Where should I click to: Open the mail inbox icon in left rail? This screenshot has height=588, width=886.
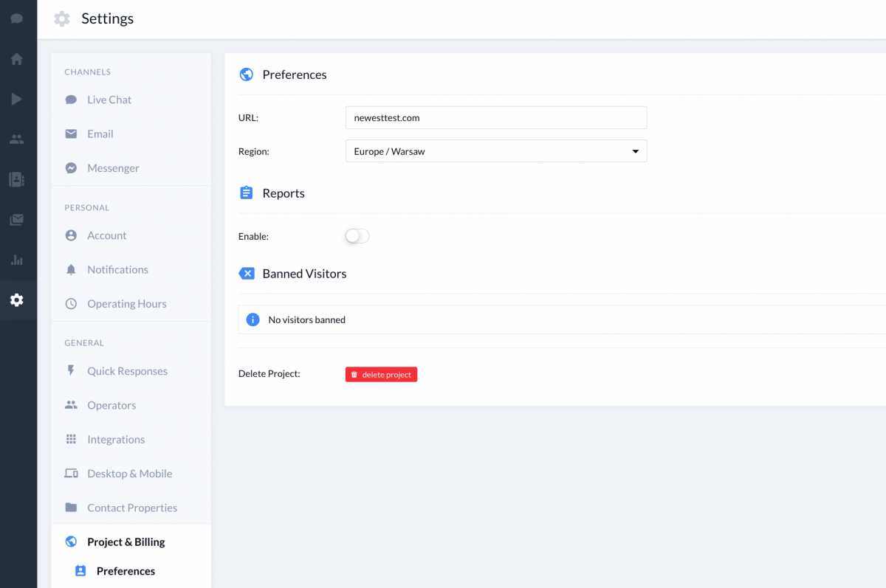pyautogui.click(x=16, y=219)
